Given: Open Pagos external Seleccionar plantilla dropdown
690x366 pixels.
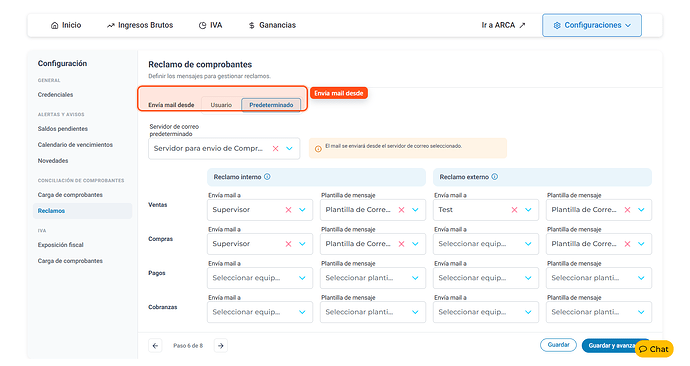Looking at the screenshot, I should [x=599, y=278].
